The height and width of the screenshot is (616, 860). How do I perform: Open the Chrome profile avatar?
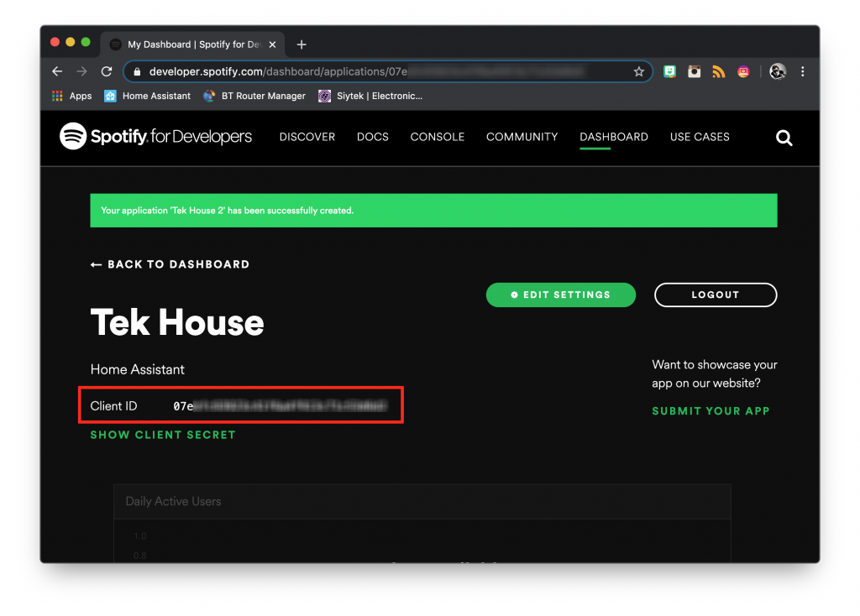pyautogui.click(x=777, y=71)
